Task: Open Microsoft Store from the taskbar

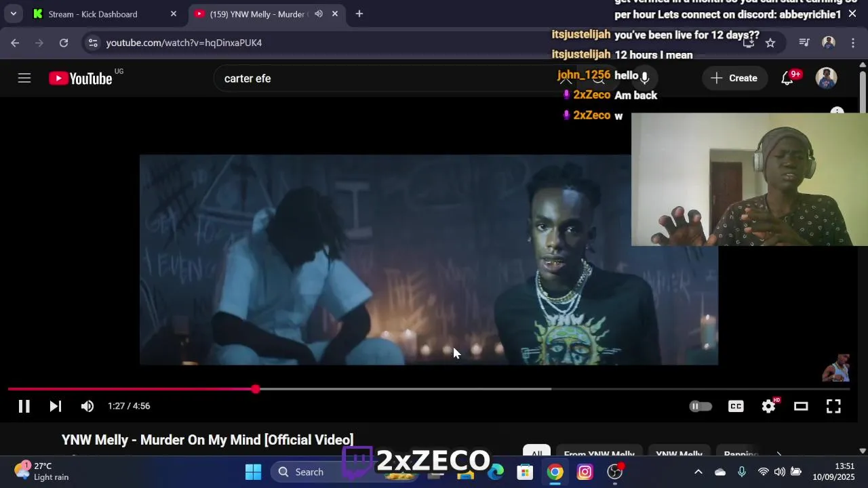Action: [525, 472]
